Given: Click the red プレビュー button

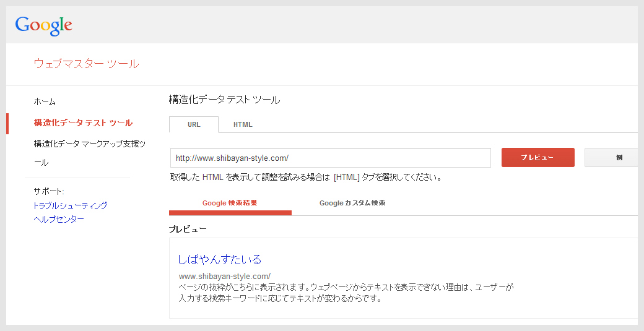Looking at the screenshot, I should click(x=538, y=158).
